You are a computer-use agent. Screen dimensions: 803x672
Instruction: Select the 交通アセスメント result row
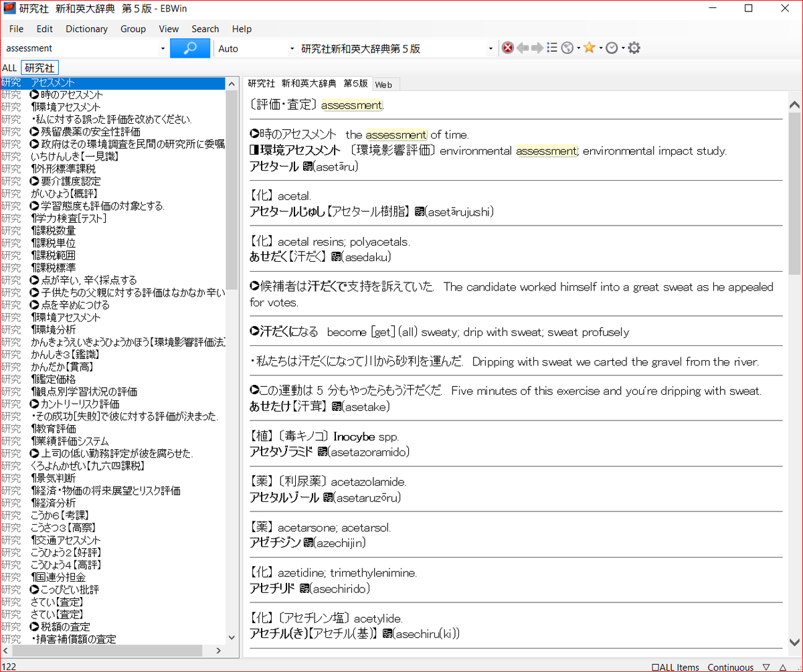point(112,540)
